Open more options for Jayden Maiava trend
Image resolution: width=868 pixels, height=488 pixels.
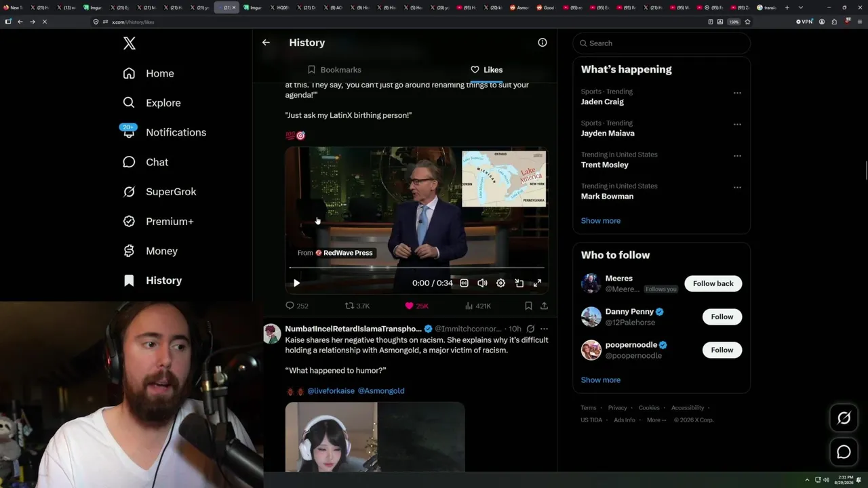(x=737, y=125)
